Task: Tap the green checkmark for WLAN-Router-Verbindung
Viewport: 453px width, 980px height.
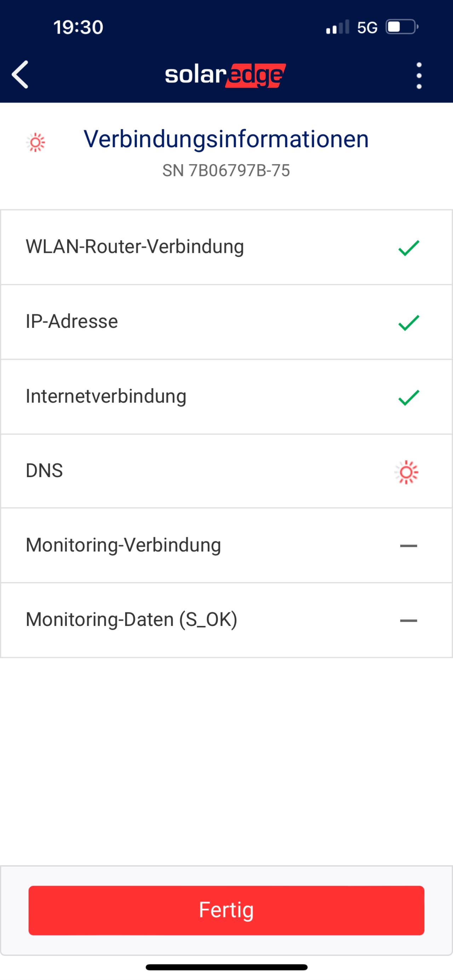Action: (x=408, y=248)
